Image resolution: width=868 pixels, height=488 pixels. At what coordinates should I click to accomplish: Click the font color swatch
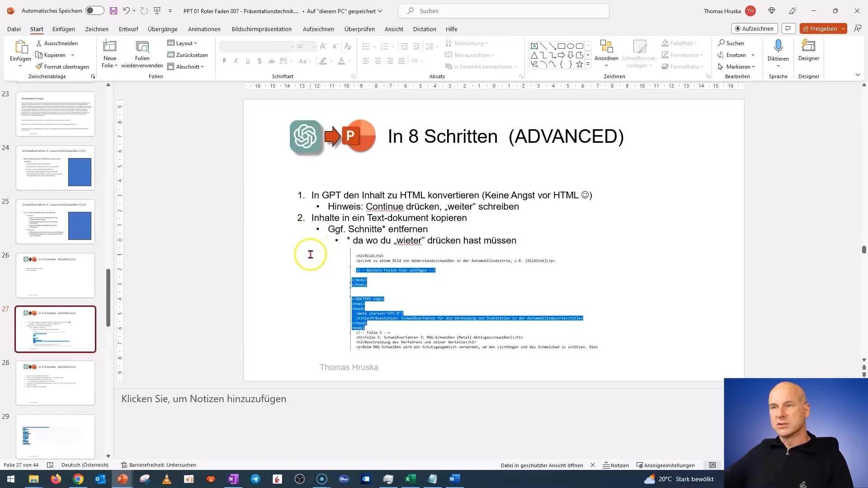341,61
